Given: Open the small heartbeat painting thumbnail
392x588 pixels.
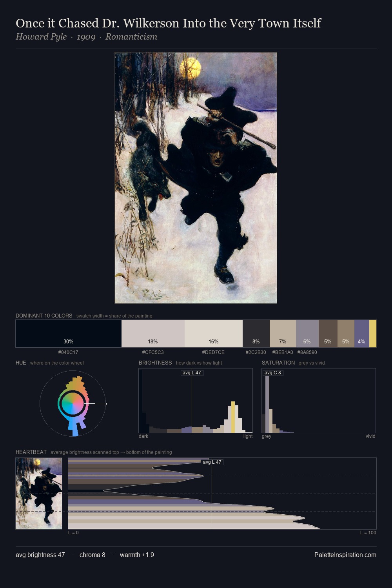Looking at the screenshot, I should 39,494.
